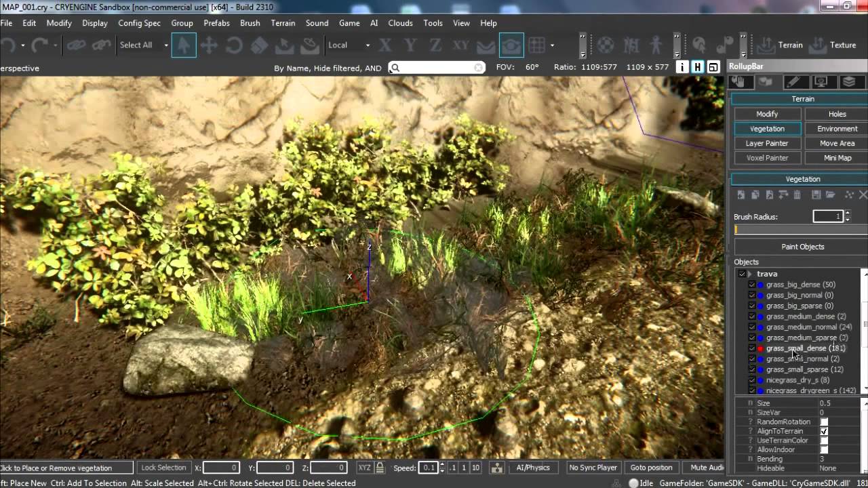
Task: Activate the Select arrow tool
Action: pos(184,45)
